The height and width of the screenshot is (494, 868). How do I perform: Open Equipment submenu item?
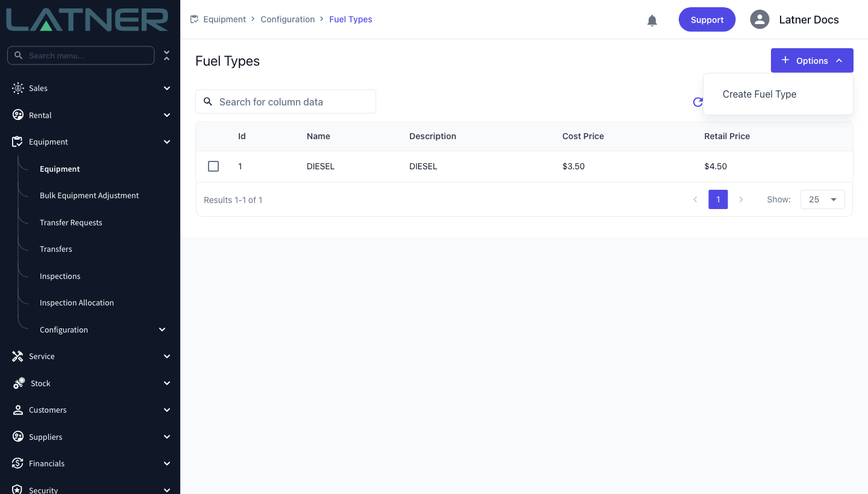tap(60, 169)
